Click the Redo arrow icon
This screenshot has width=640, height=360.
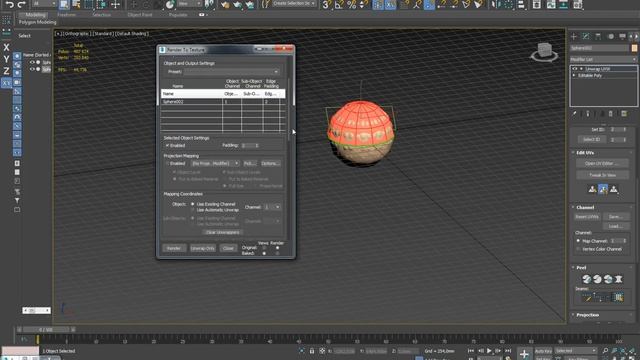[x=22, y=5]
